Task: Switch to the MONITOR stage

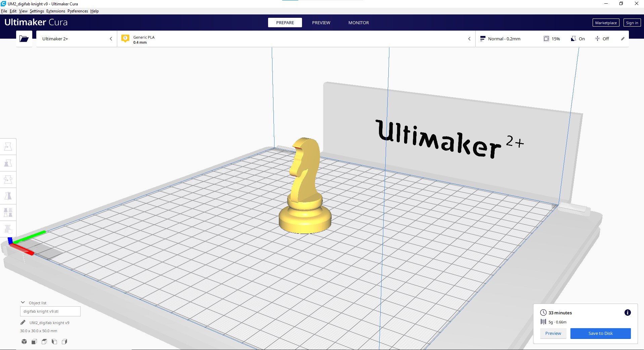Action: coord(358,23)
